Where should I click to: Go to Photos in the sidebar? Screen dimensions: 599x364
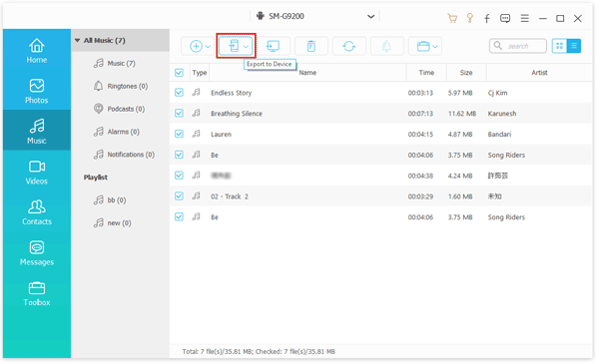click(x=37, y=91)
